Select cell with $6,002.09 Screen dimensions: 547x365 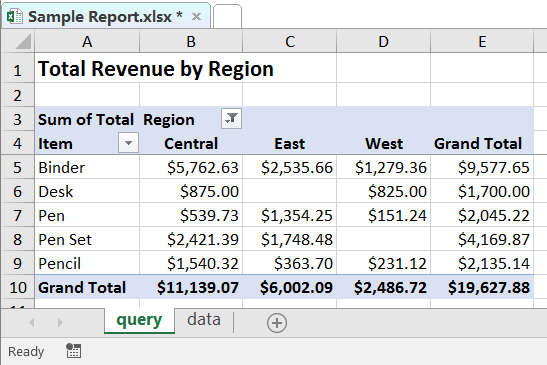(290, 287)
